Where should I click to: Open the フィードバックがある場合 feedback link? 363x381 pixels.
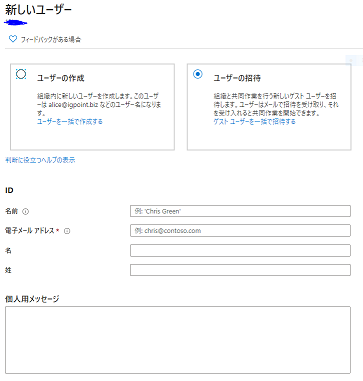51,39
